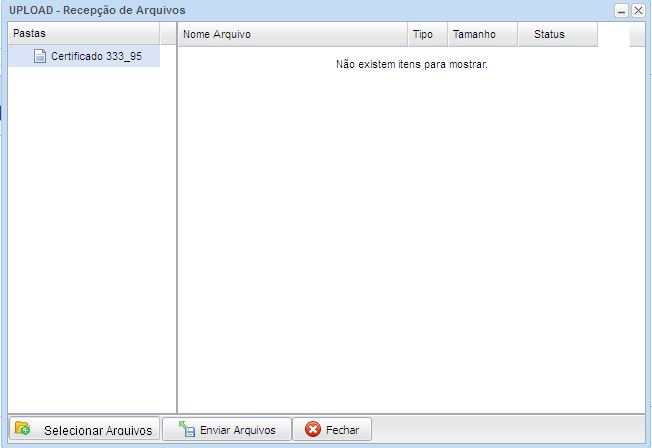Screen dimensions: 652x448
Task: Click the 'Não existem itens para mostrar' message
Action: [411, 65]
